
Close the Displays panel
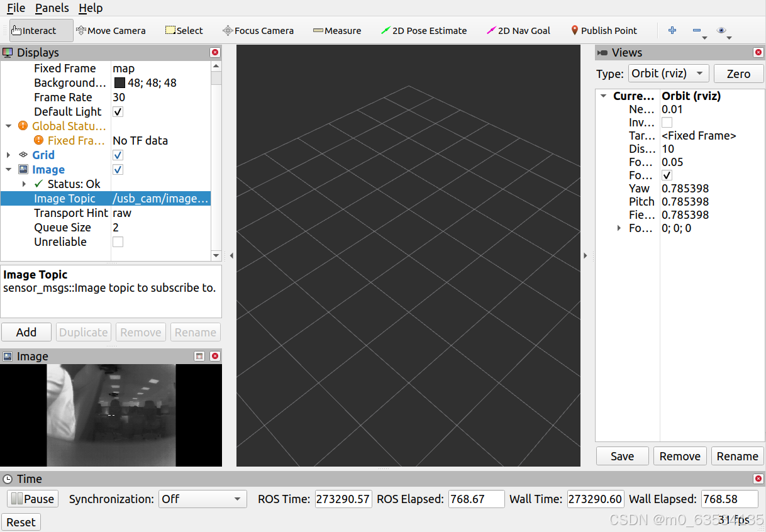click(215, 53)
